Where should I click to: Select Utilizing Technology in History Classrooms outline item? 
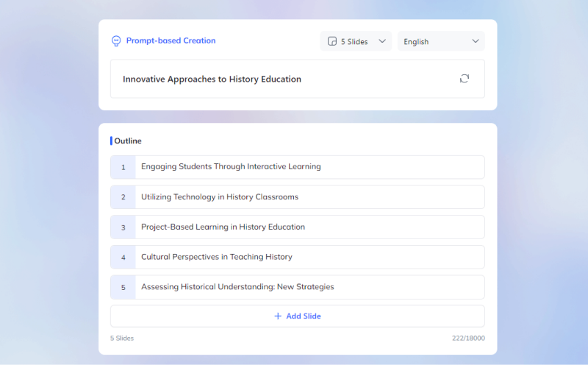220,197
